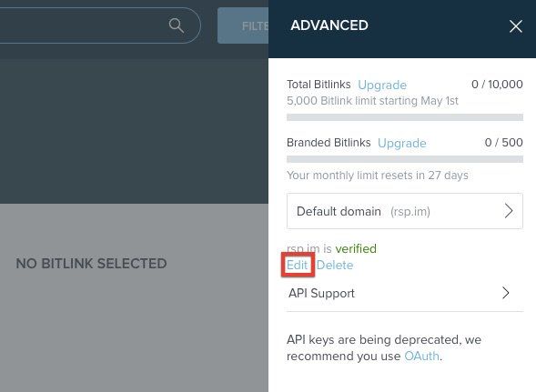Image resolution: width=536 pixels, height=392 pixels.
Task: Click Upgrade next to Branded Bitlinks
Action: [402, 143]
